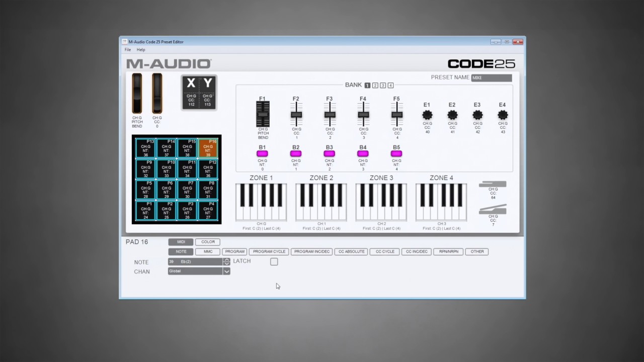
Task: Select the Y axis of the XY pad
Action: pyautogui.click(x=207, y=92)
